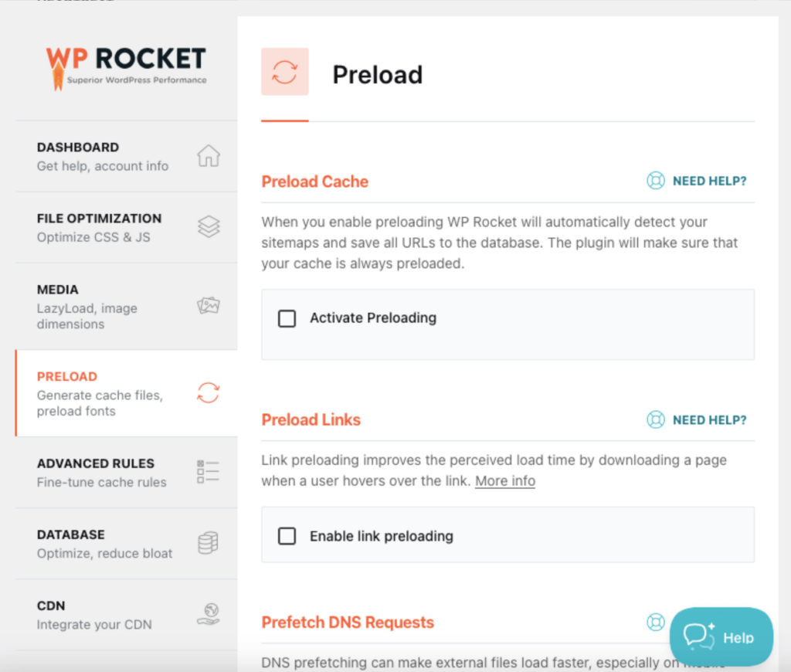Click the CDN globe-in-hand icon
The height and width of the screenshot is (672, 791).
(x=209, y=614)
